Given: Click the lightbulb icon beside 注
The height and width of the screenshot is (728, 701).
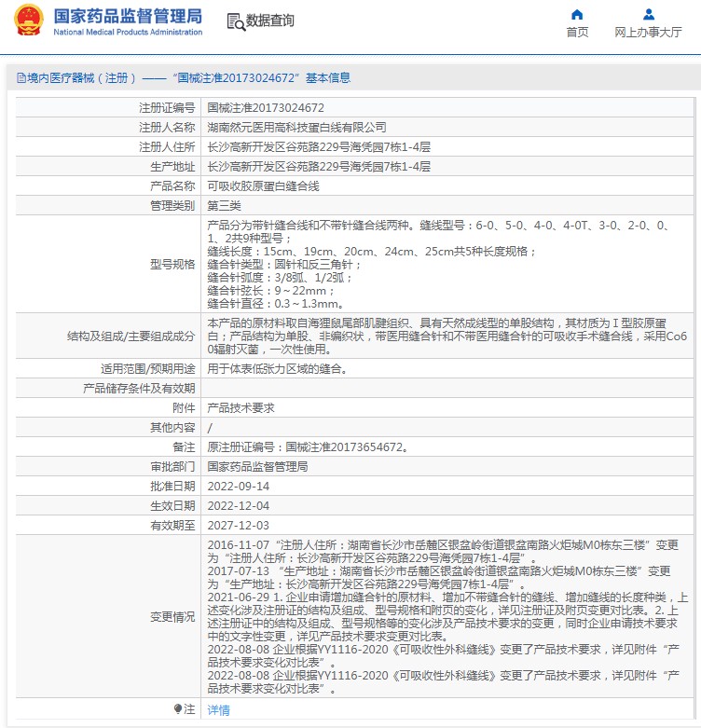Looking at the screenshot, I should point(178,708).
